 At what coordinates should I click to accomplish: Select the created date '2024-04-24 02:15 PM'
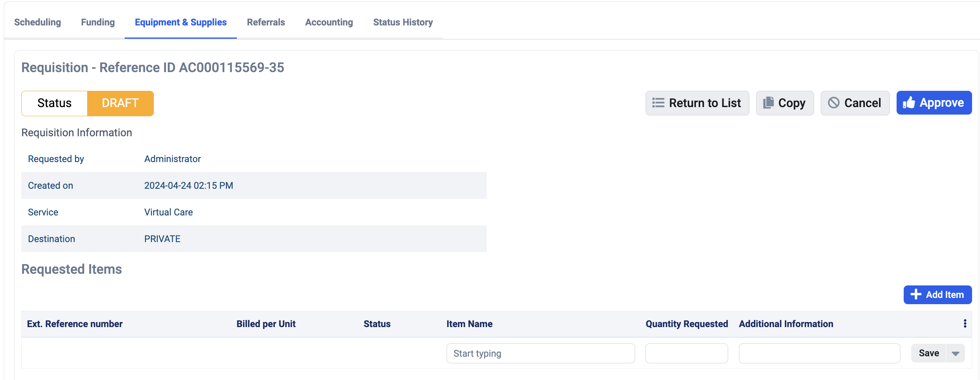188,185
